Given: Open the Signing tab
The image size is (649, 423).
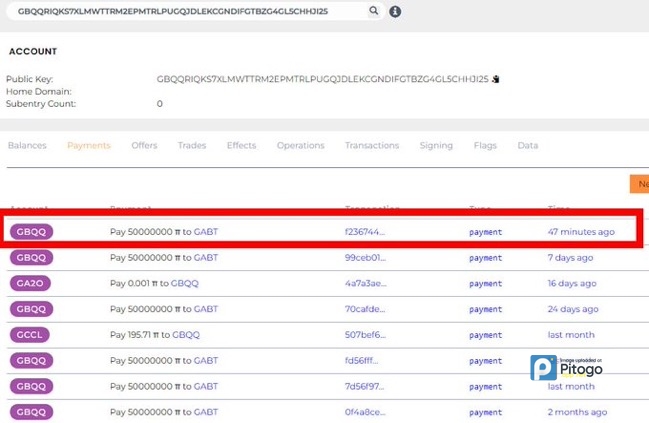Looking at the screenshot, I should pos(436,146).
